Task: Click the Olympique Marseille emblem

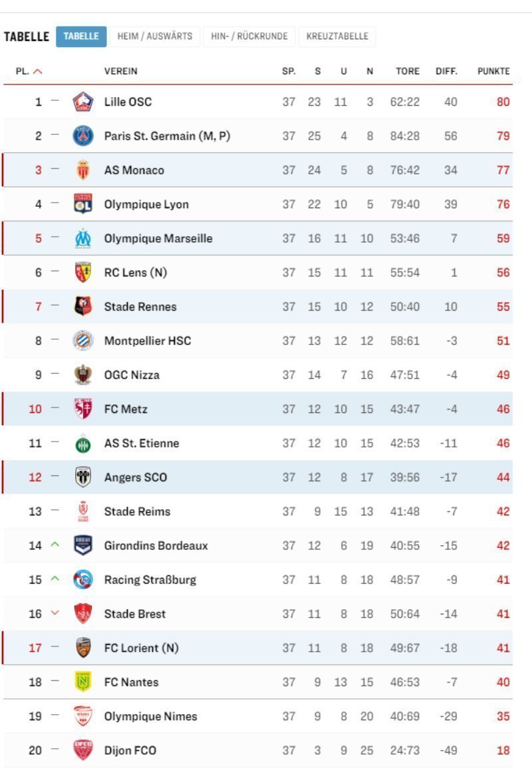Action: (x=82, y=238)
